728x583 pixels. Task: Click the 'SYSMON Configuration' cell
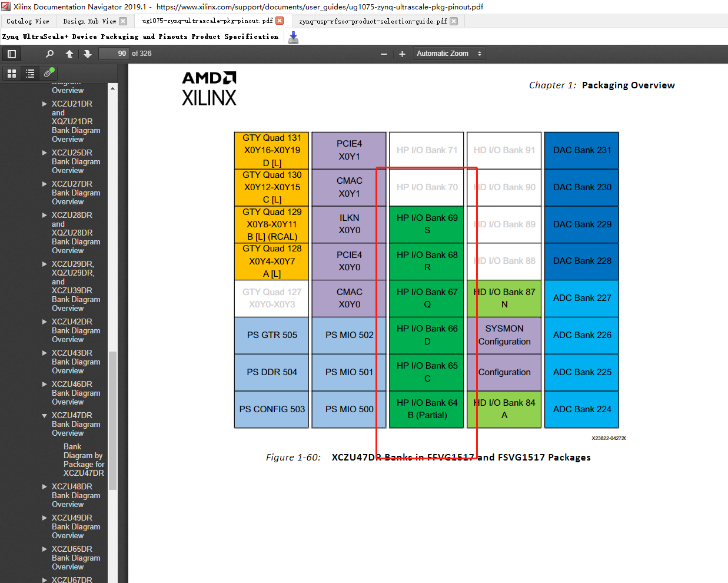pyautogui.click(x=504, y=335)
